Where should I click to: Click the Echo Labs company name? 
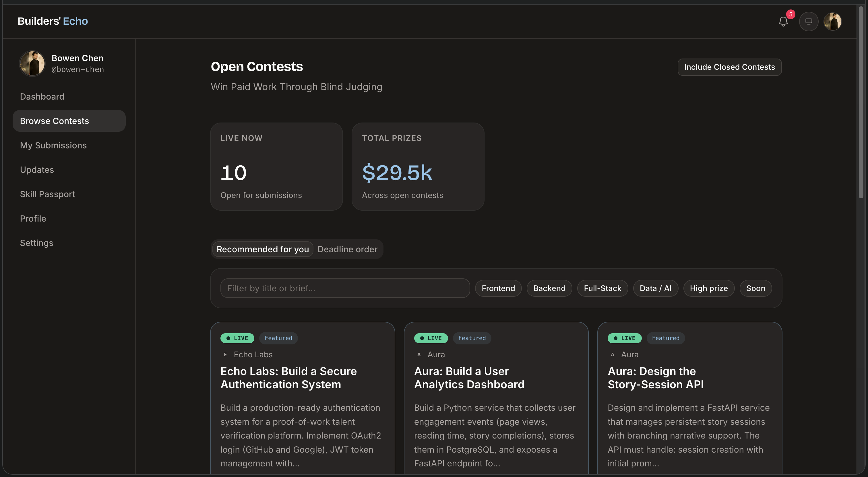(253, 355)
